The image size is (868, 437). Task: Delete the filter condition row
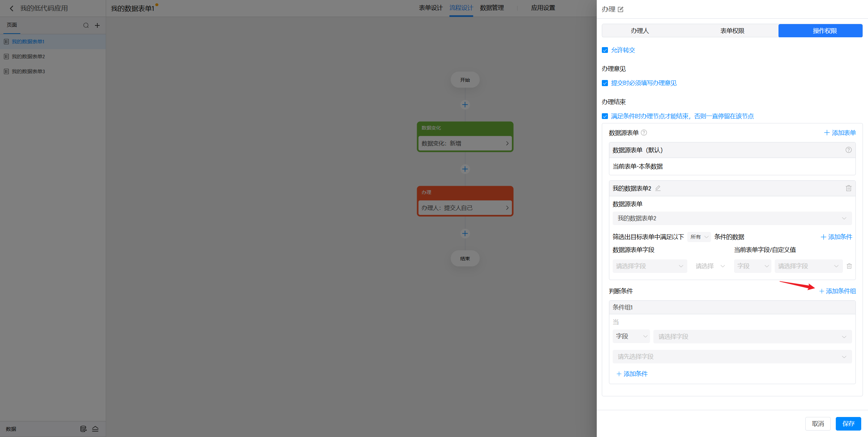click(x=849, y=266)
